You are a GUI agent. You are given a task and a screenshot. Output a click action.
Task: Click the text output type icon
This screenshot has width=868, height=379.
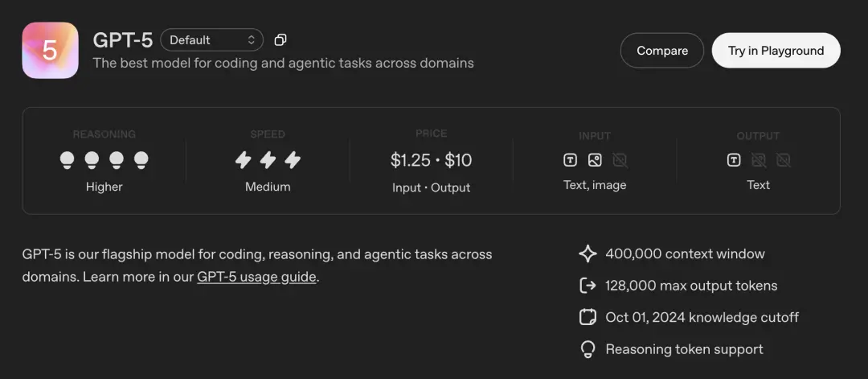pos(734,161)
